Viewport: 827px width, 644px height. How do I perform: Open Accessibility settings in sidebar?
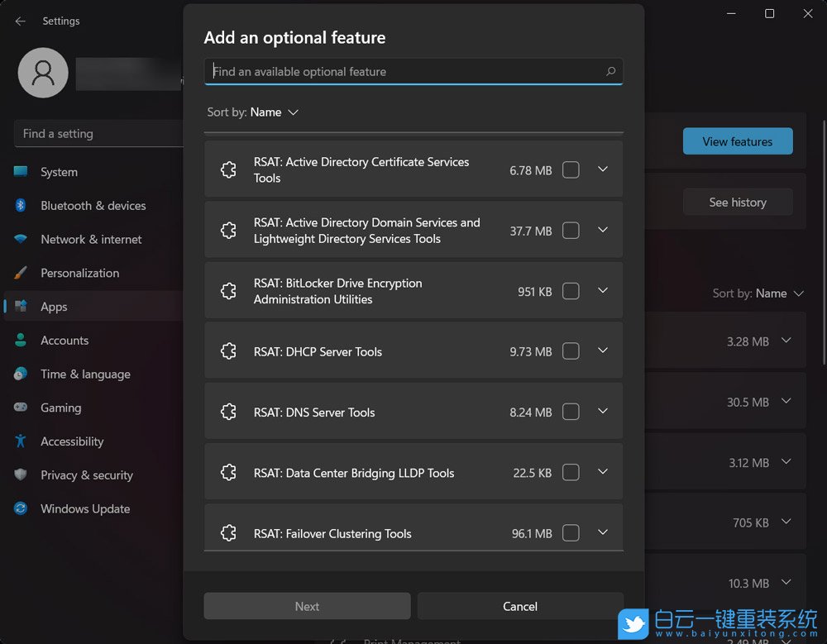click(x=72, y=441)
